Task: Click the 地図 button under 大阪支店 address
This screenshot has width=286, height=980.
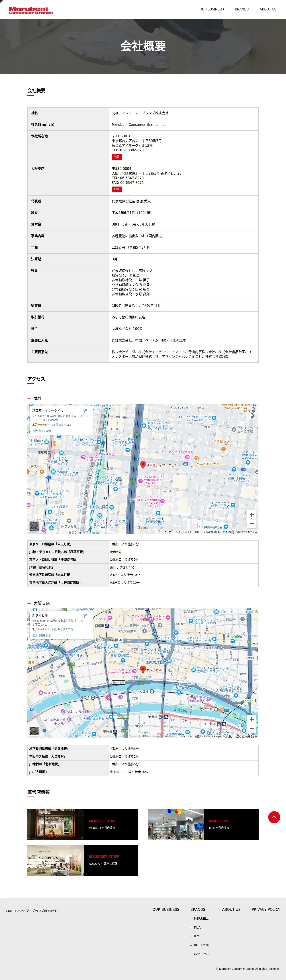Action: (x=116, y=189)
